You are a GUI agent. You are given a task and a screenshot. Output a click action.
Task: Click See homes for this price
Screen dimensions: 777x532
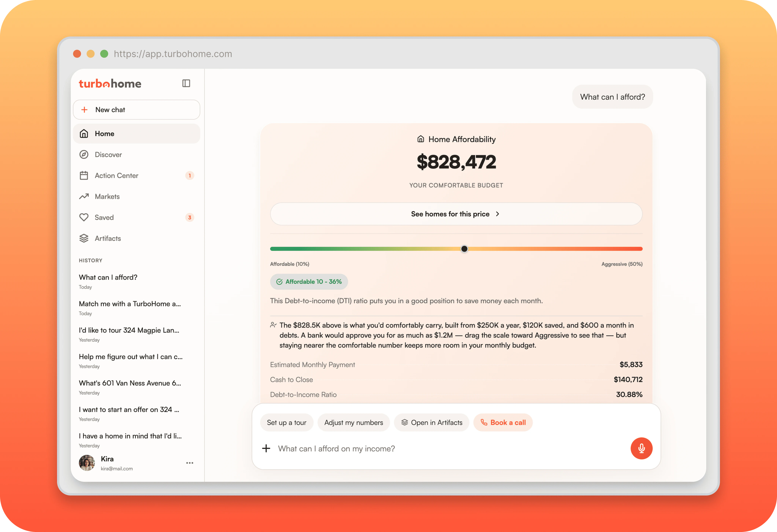[456, 214]
